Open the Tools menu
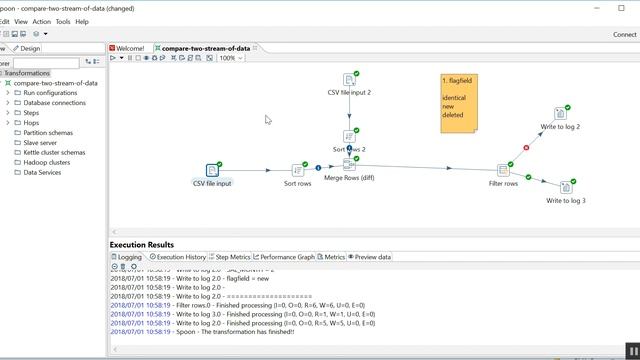This screenshot has height=360, width=640. [63, 22]
